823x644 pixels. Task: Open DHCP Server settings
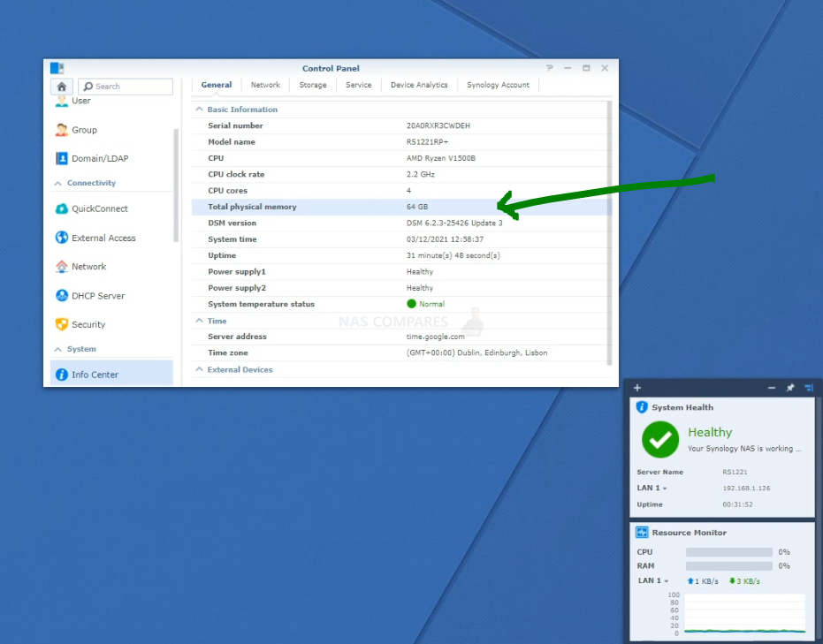tap(111, 296)
